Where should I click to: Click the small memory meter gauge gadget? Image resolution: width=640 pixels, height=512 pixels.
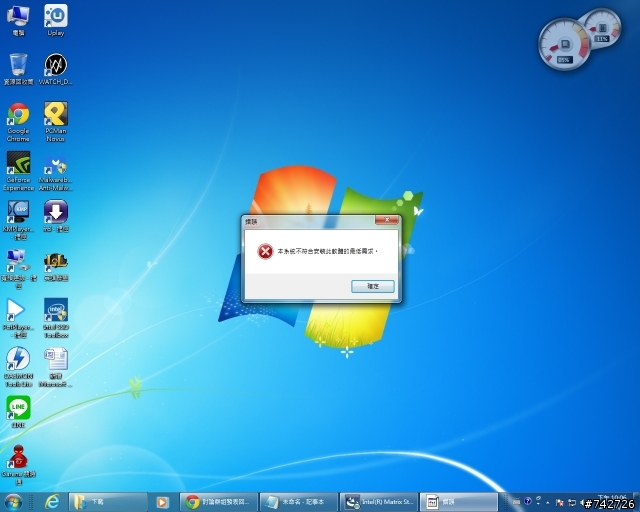tap(602, 28)
